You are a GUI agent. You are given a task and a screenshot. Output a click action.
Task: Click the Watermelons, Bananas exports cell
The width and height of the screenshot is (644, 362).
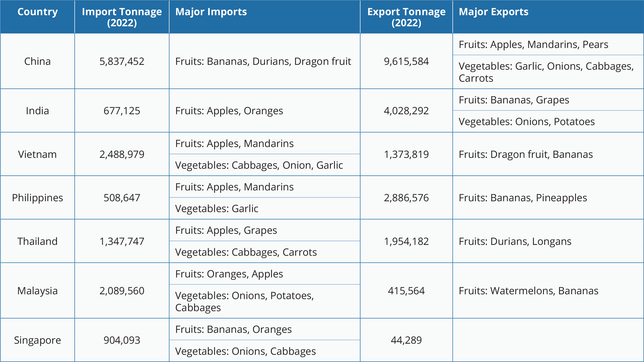pyautogui.click(x=528, y=291)
